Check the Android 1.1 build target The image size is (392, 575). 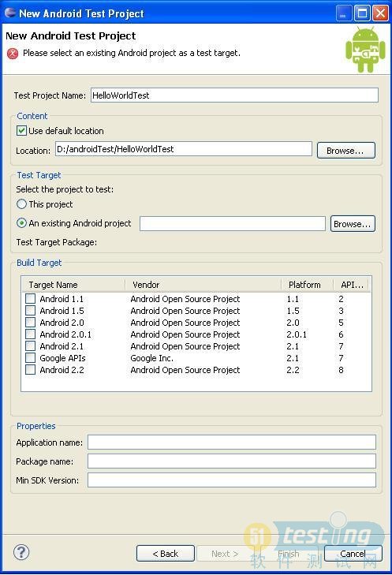click(x=31, y=298)
